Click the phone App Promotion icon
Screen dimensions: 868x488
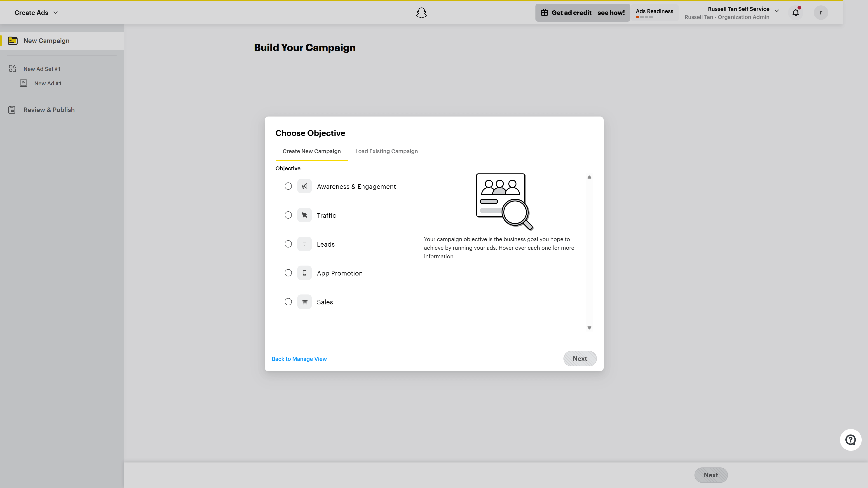click(x=304, y=273)
